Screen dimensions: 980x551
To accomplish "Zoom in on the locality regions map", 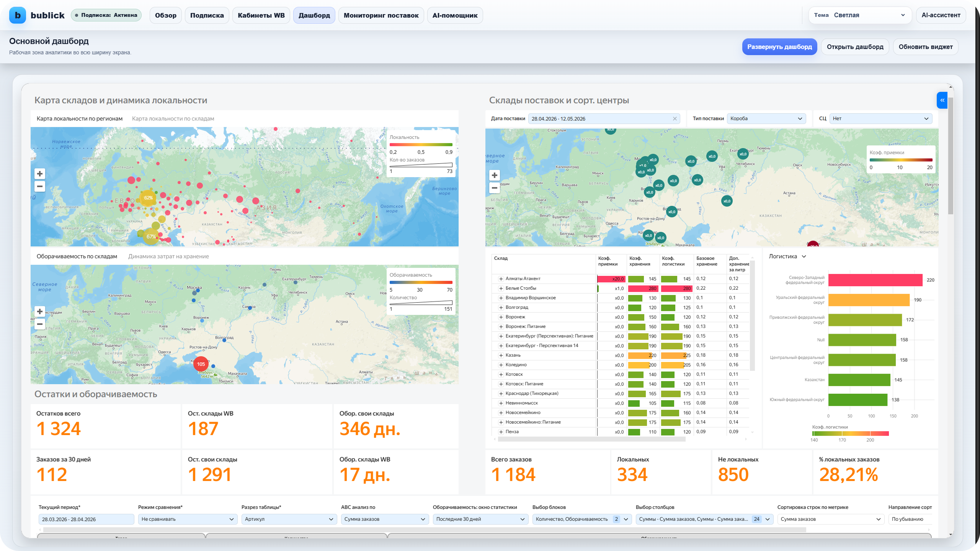I will pos(40,174).
